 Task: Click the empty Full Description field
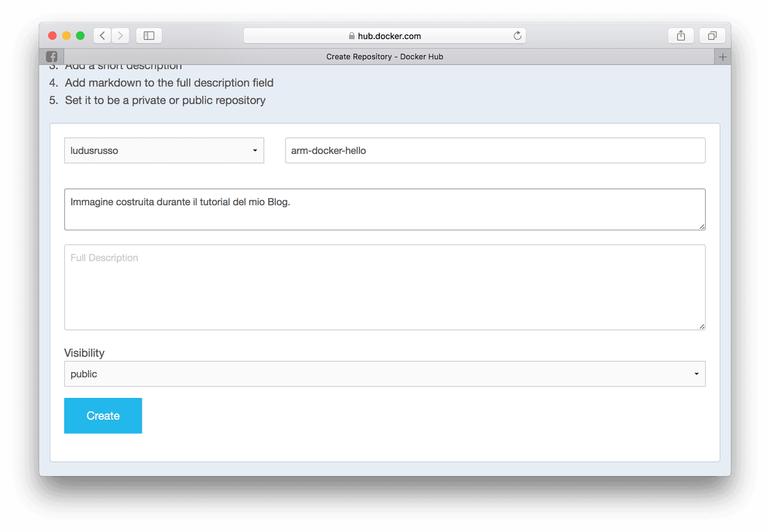pyautogui.click(x=384, y=287)
